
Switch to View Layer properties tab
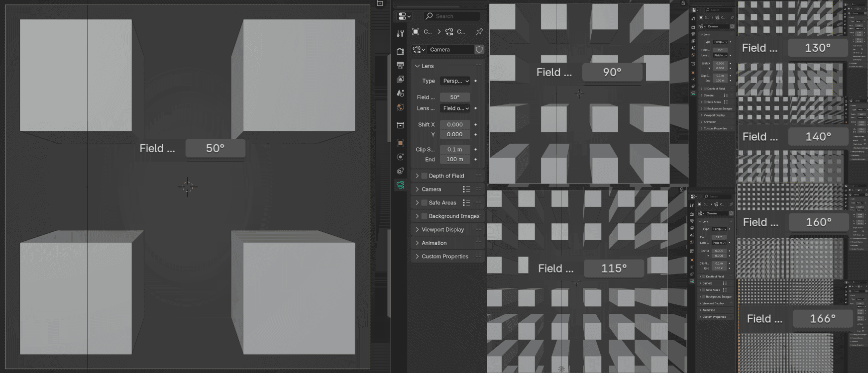coord(400,79)
